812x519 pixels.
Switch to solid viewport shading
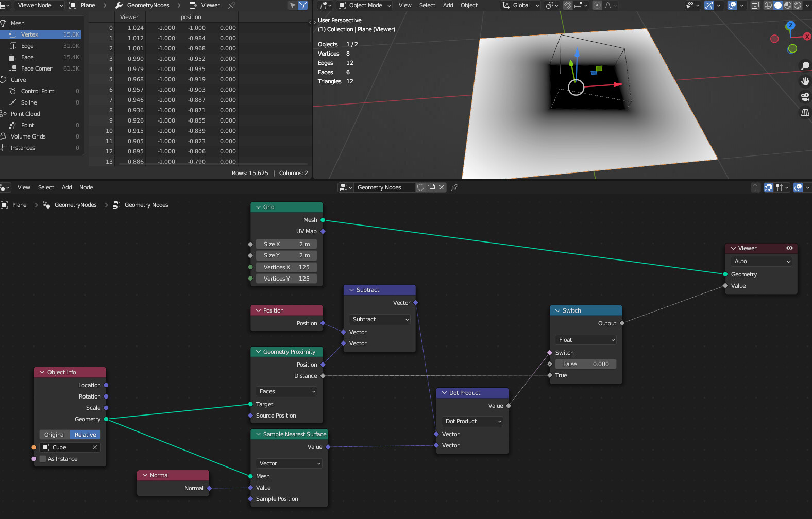click(x=778, y=5)
